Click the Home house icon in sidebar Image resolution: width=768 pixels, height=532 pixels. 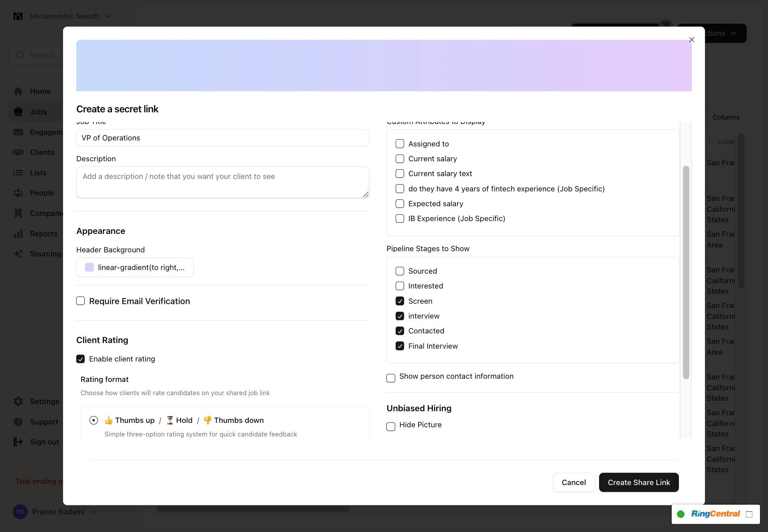click(18, 91)
